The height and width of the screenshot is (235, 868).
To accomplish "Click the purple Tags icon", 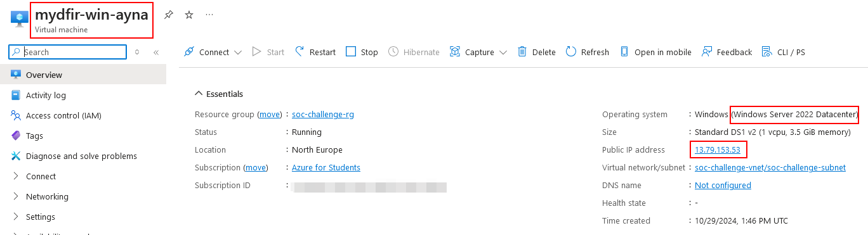I will pos(16,136).
